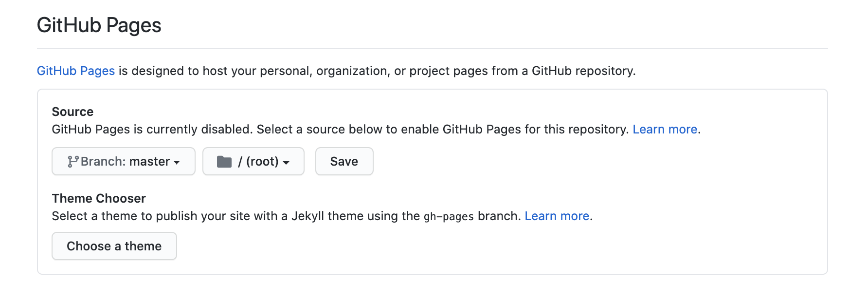Click the (root) label in folder selector

pyautogui.click(x=262, y=162)
